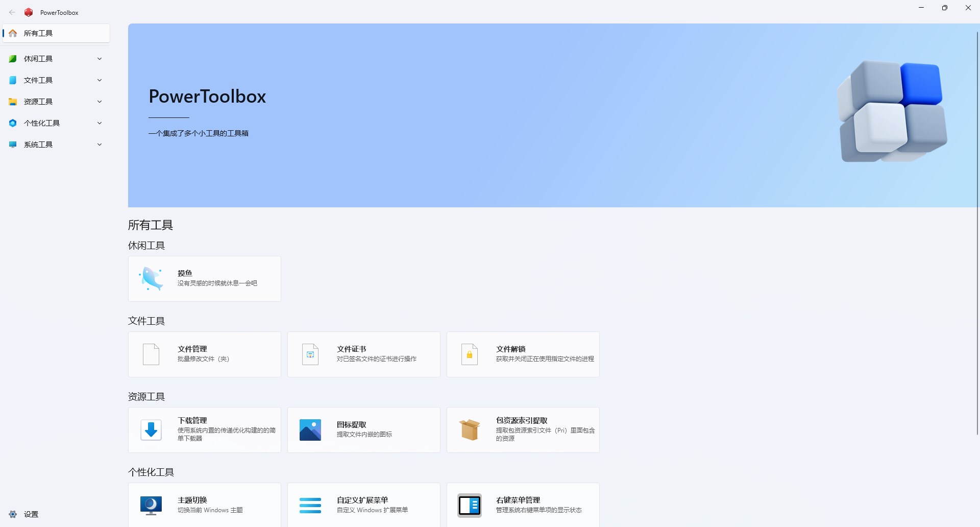Screen dimensions: 980x527
Task: Expand the 文件工具 sidebar chevron
Action: click(100, 80)
